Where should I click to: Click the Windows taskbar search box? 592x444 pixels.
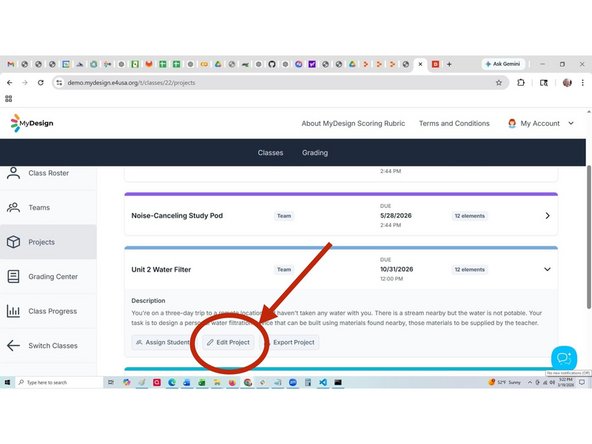click(x=59, y=382)
